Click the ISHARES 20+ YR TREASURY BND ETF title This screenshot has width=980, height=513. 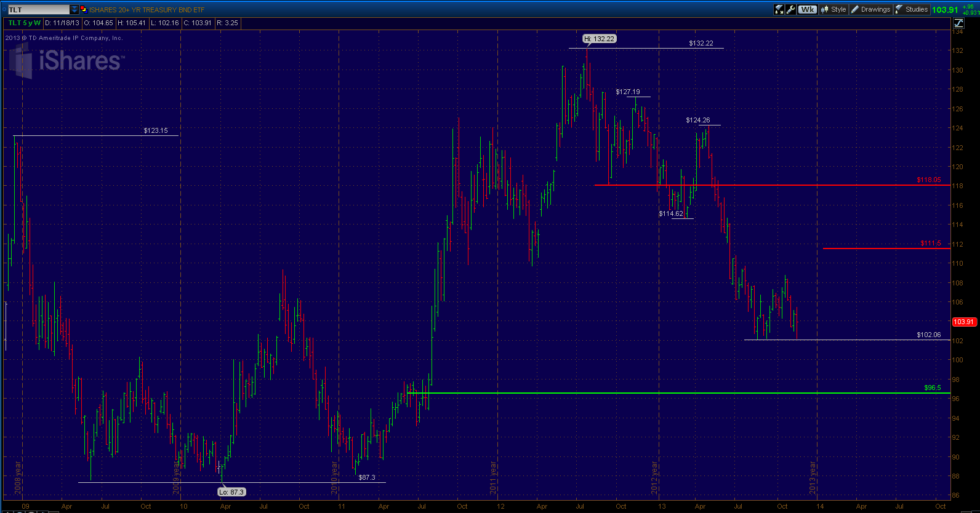pos(147,10)
